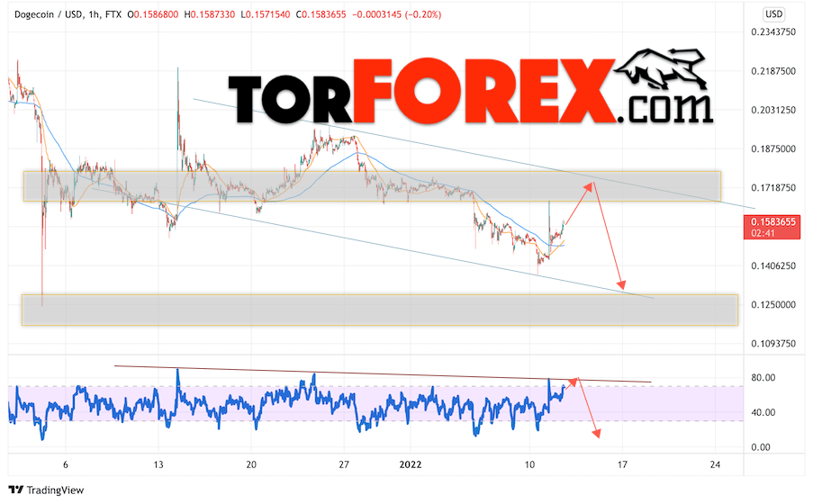Click price axis value 0.2031250
Viewport: 813px width, 504px height.
(x=773, y=110)
